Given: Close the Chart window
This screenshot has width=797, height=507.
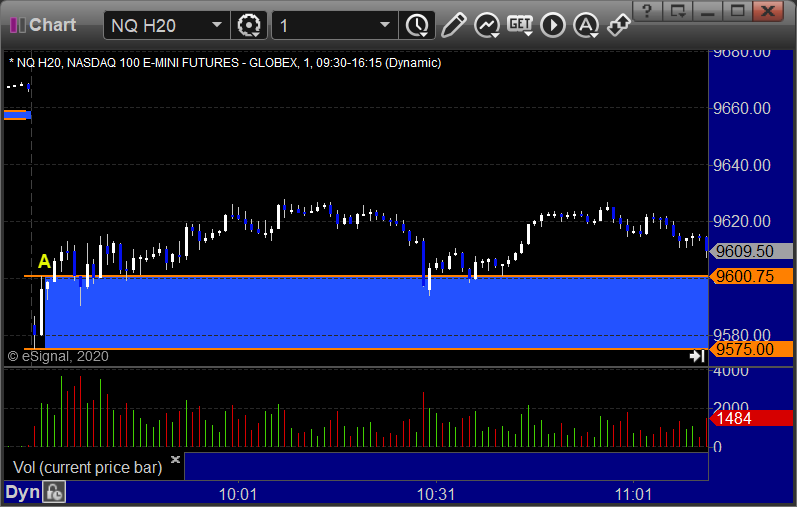Looking at the screenshot, I should (768, 11).
